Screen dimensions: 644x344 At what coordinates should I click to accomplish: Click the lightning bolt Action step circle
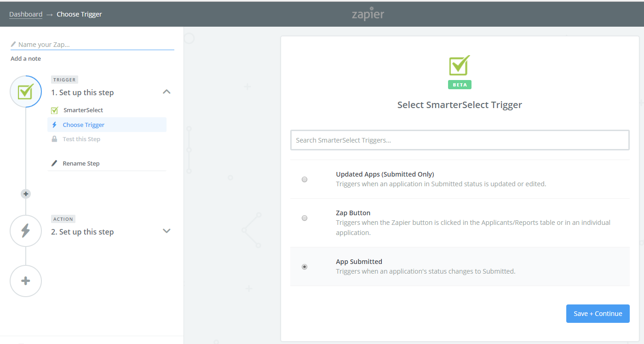[x=25, y=230]
